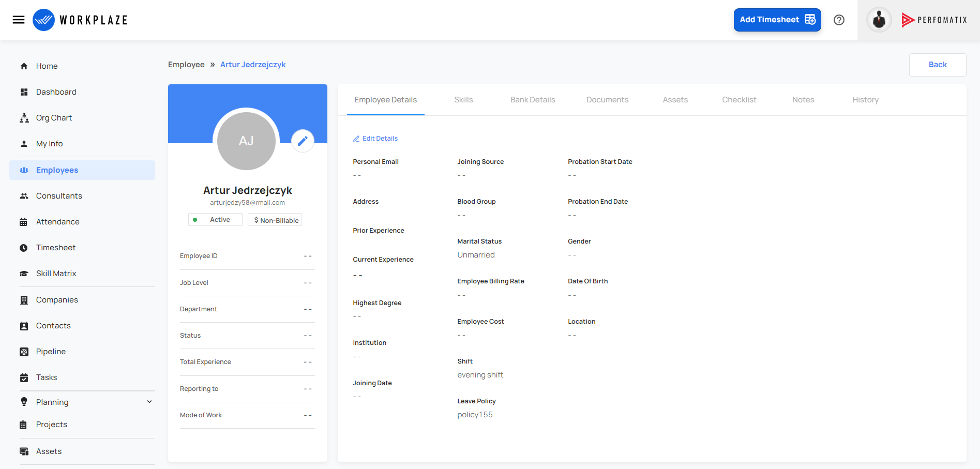This screenshot has height=469, width=980.
Task: Click the pencil icon on profile photo
Action: tap(303, 141)
